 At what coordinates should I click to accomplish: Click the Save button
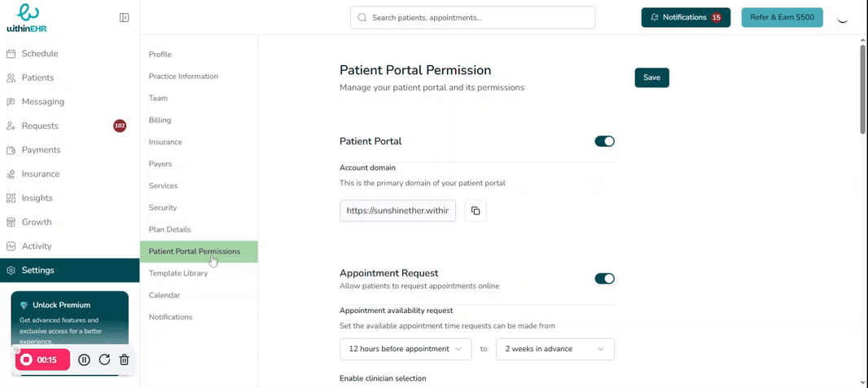pyautogui.click(x=651, y=77)
